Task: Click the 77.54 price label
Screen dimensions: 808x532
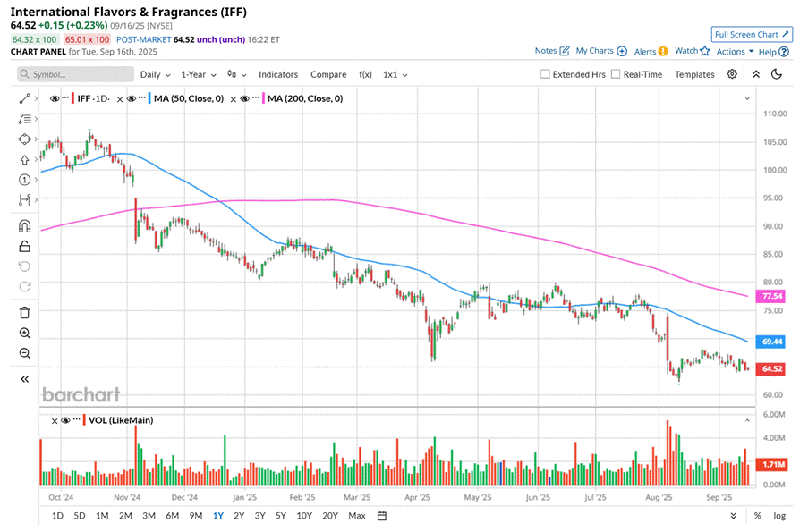Action: 771,296
